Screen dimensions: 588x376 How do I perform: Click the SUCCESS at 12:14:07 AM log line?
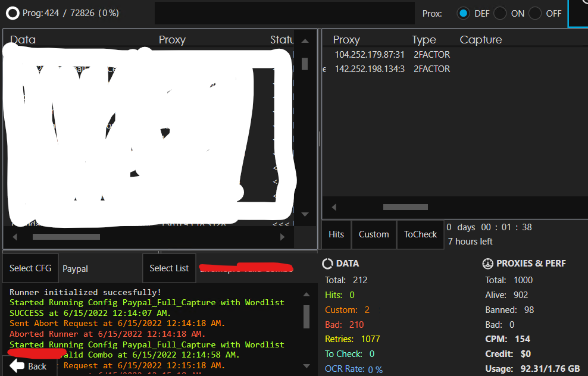[x=90, y=313]
